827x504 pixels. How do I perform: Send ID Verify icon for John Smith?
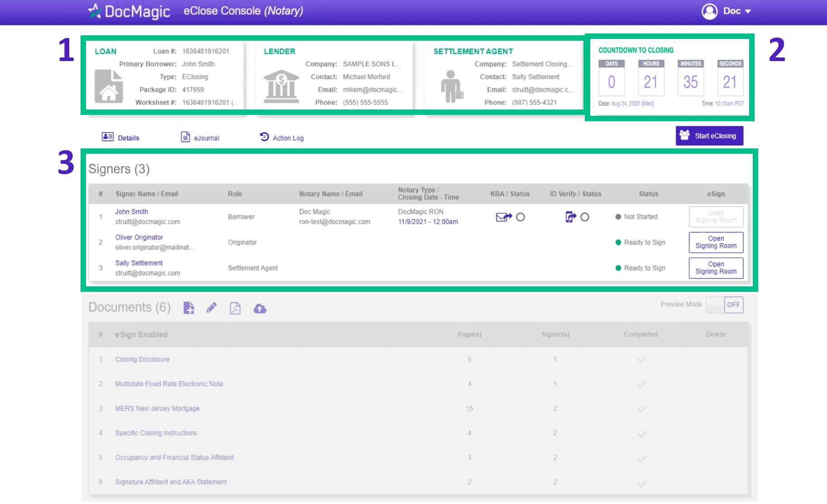tap(571, 217)
